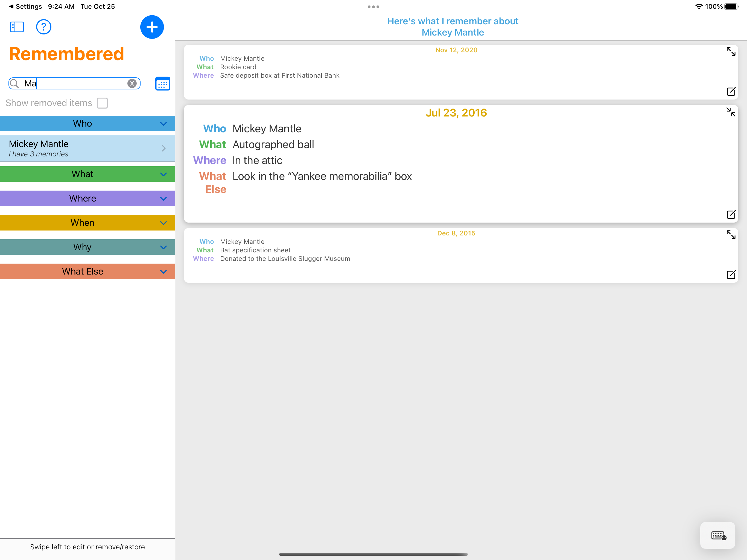Collapse the Who category section

164,124
